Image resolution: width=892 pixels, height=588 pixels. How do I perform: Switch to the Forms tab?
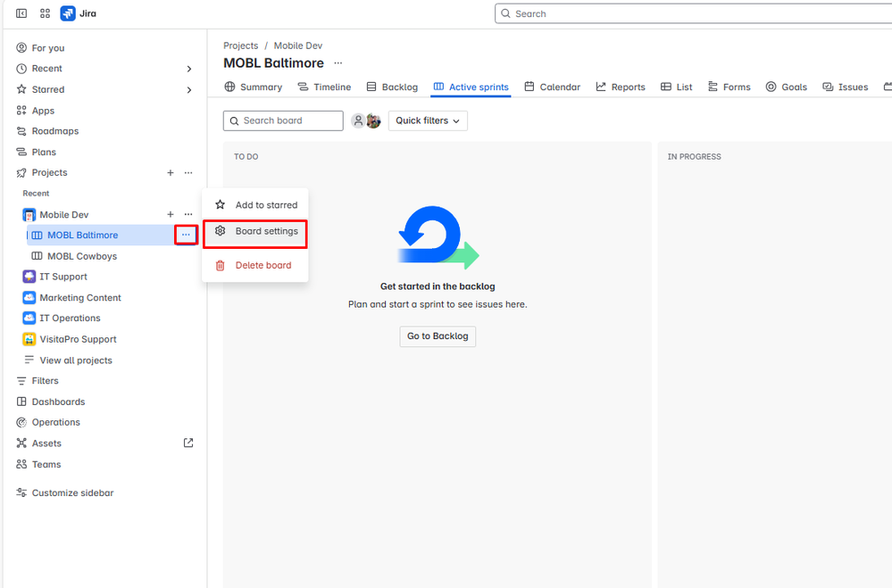pos(729,87)
